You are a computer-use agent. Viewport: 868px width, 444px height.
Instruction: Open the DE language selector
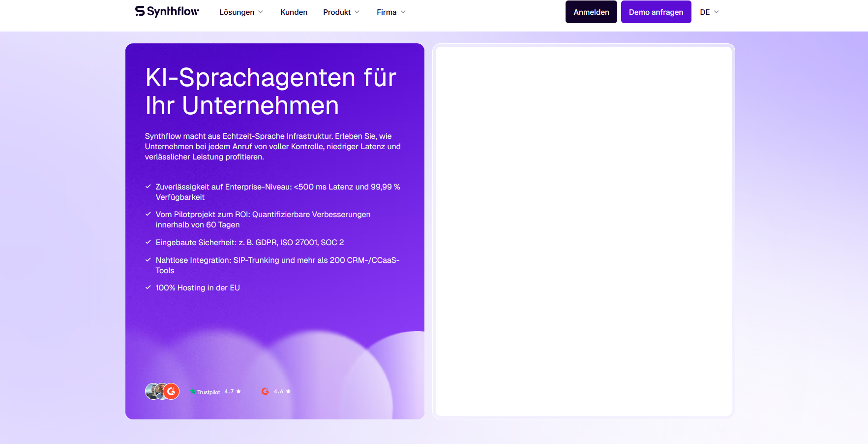tap(709, 12)
